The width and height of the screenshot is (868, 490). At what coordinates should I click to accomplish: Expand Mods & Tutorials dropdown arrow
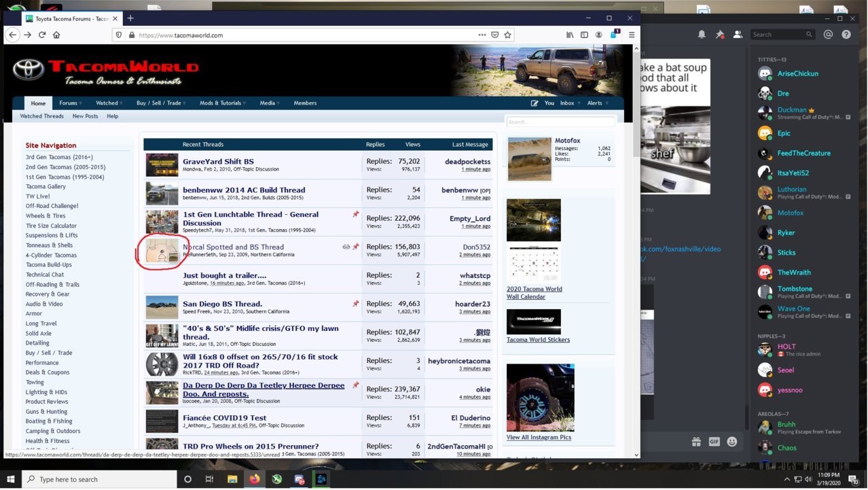coord(245,103)
